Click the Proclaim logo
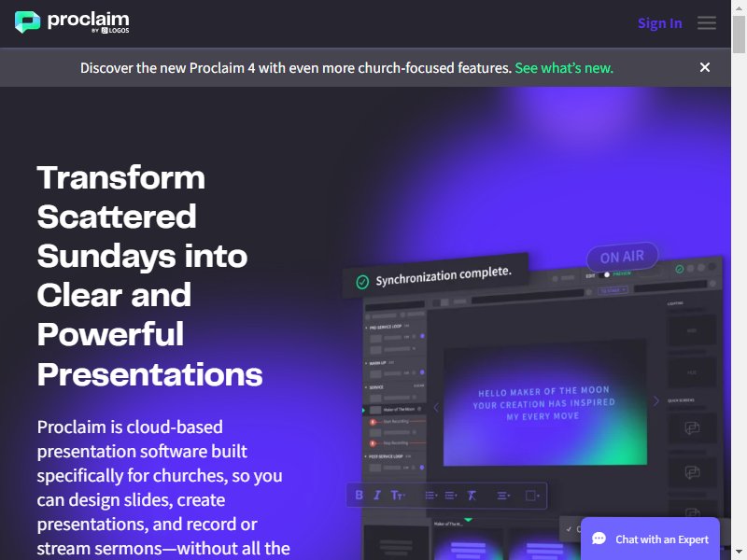This screenshot has height=560, width=747. [x=72, y=22]
